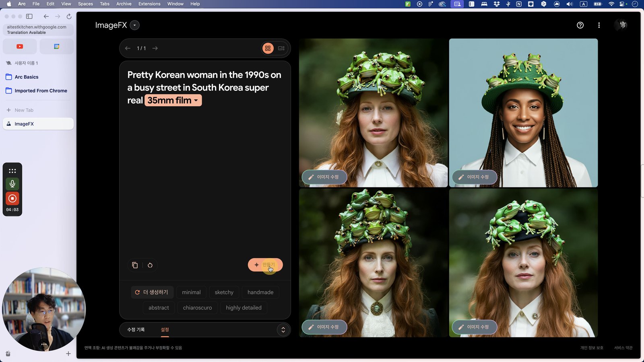Edit the bottom-left frog hat image

pos(324,327)
